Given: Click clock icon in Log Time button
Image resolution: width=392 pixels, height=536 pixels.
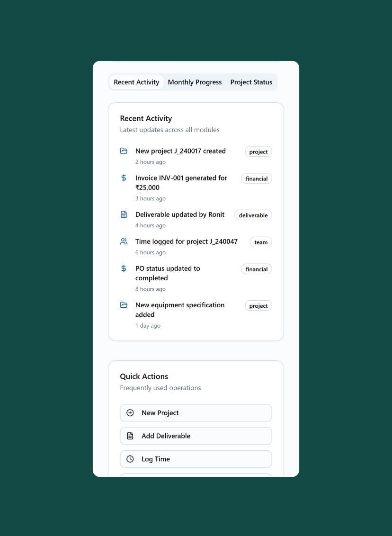Looking at the screenshot, I should [130, 459].
